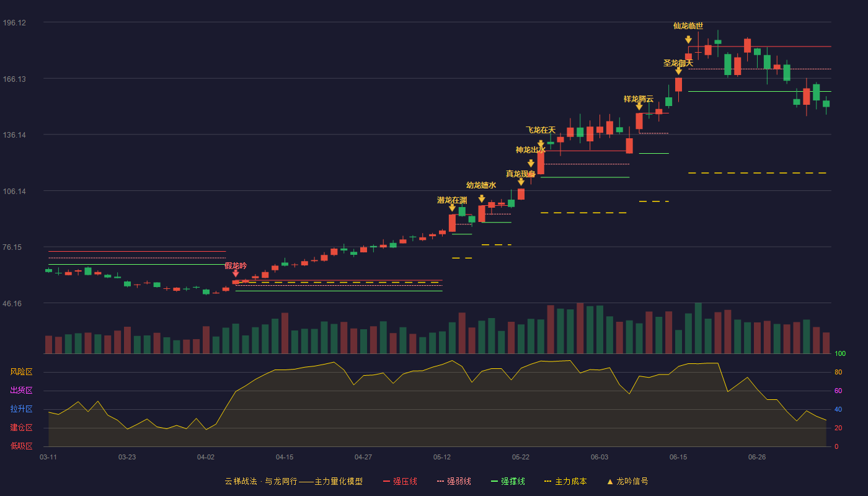Click the 飞龙在天 signal arrow
The width and height of the screenshot is (868, 496).
[541, 144]
